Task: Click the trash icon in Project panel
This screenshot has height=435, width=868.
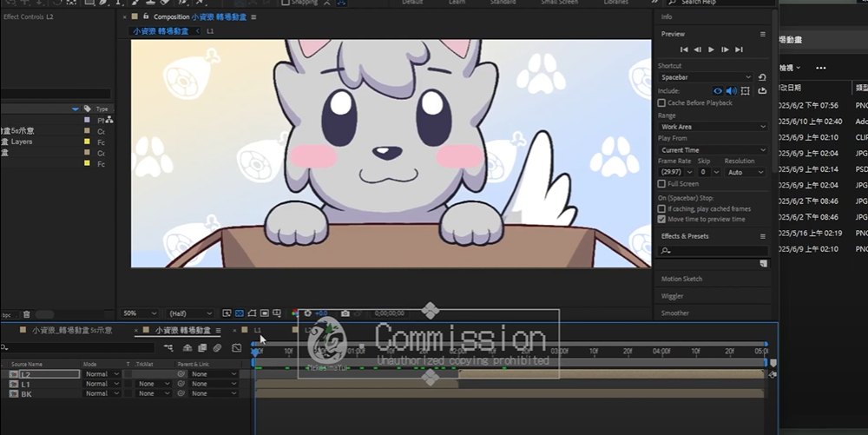Action: (26, 314)
